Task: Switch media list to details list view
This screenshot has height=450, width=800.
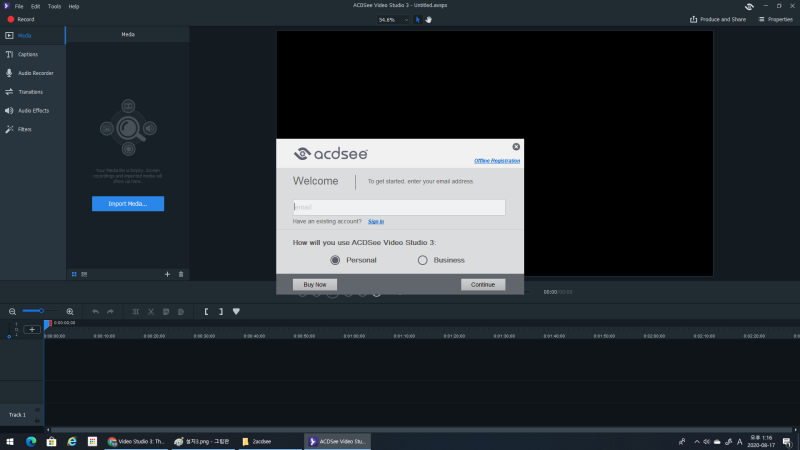Action: coord(84,274)
